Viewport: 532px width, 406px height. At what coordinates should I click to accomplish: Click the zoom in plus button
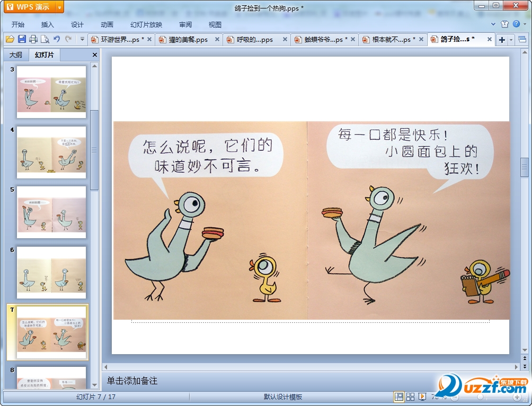(517, 397)
